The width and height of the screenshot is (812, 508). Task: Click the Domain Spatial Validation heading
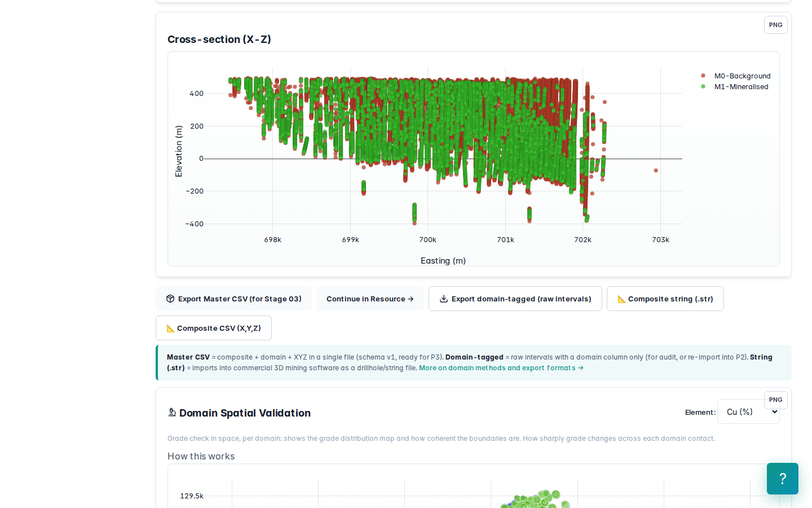pyautogui.click(x=245, y=413)
